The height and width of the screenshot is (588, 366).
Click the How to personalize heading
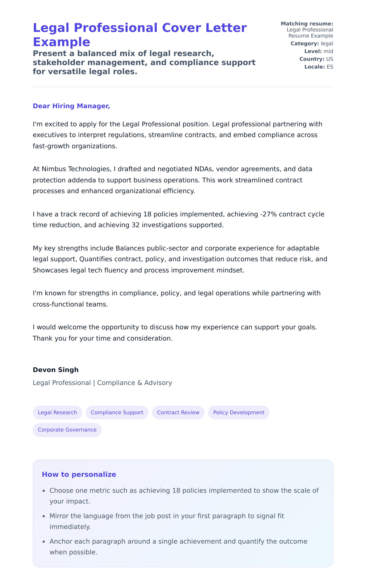point(79,474)
